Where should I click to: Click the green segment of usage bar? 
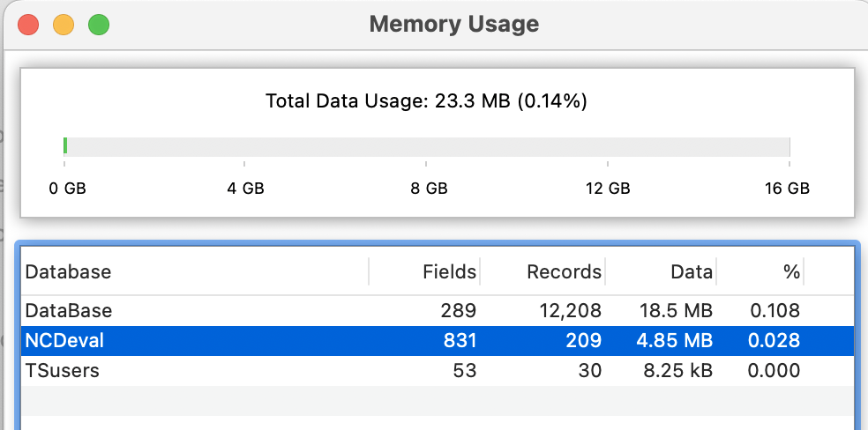[65, 146]
